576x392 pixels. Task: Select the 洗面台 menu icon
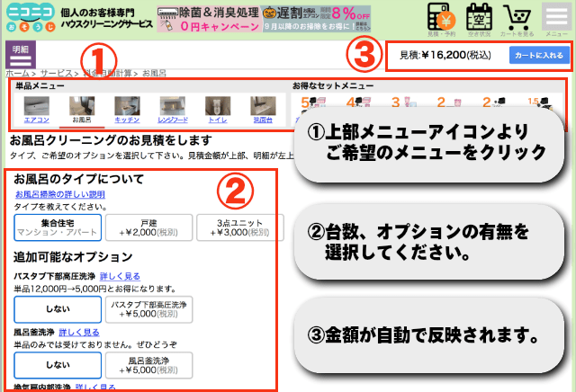[264, 111]
